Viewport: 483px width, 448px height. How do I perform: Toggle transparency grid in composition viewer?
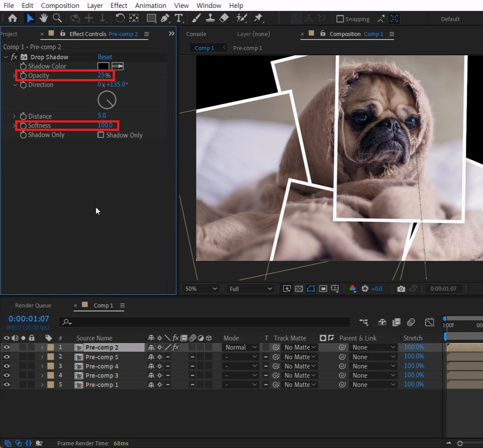point(299,289)
